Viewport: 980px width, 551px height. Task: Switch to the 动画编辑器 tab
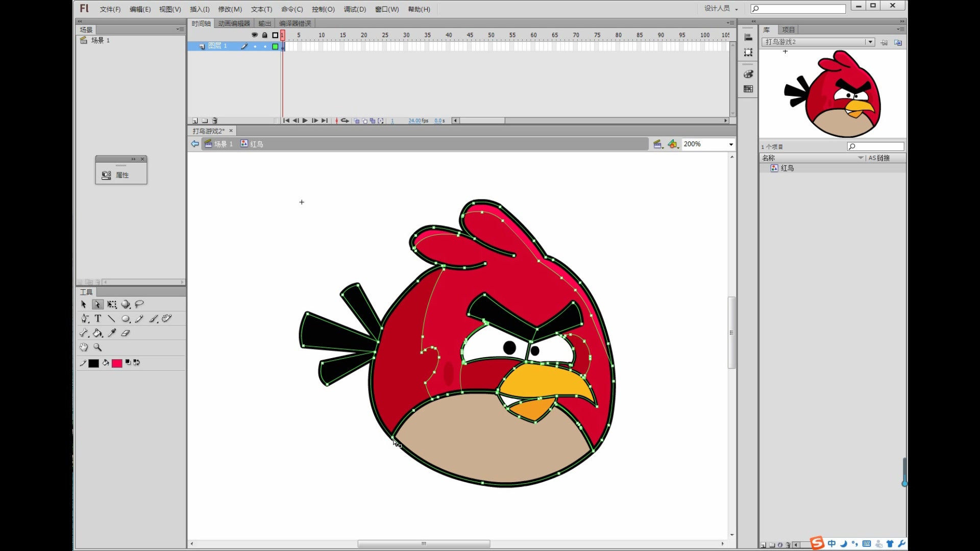(234, 23)
